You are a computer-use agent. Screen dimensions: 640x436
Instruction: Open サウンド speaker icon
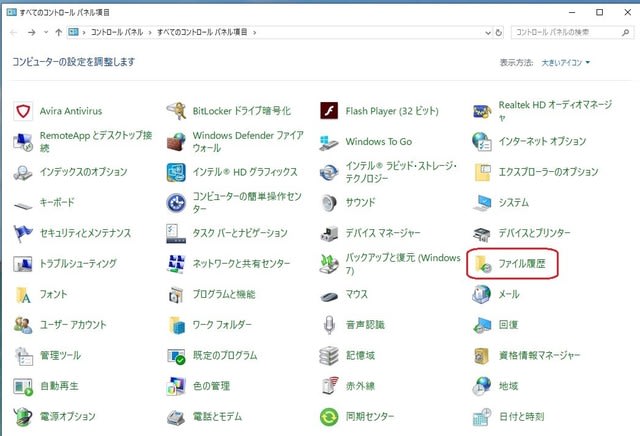click(x=329, y=203)
